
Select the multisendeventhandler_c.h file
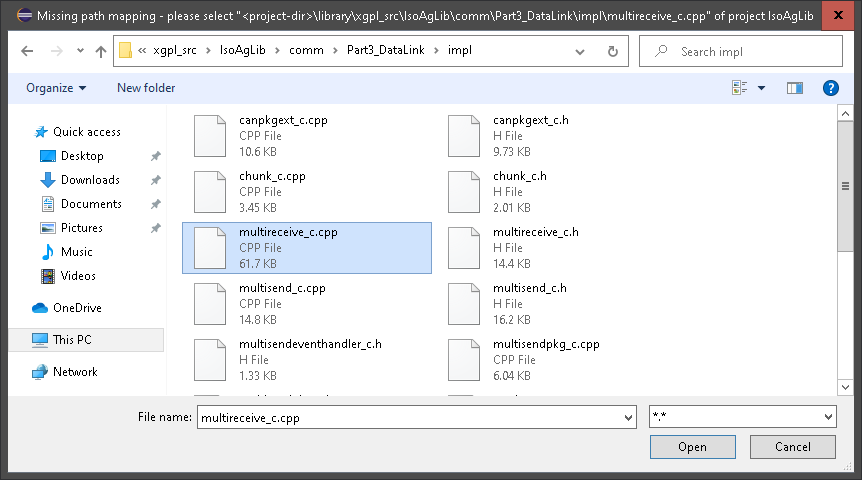[307, 360]
